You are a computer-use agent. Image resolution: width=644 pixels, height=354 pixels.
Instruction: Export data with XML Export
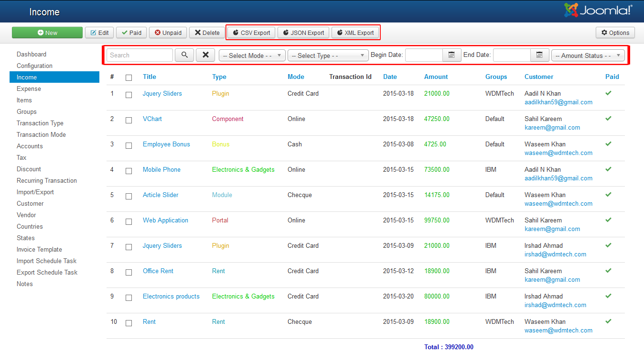pos(355,33)
